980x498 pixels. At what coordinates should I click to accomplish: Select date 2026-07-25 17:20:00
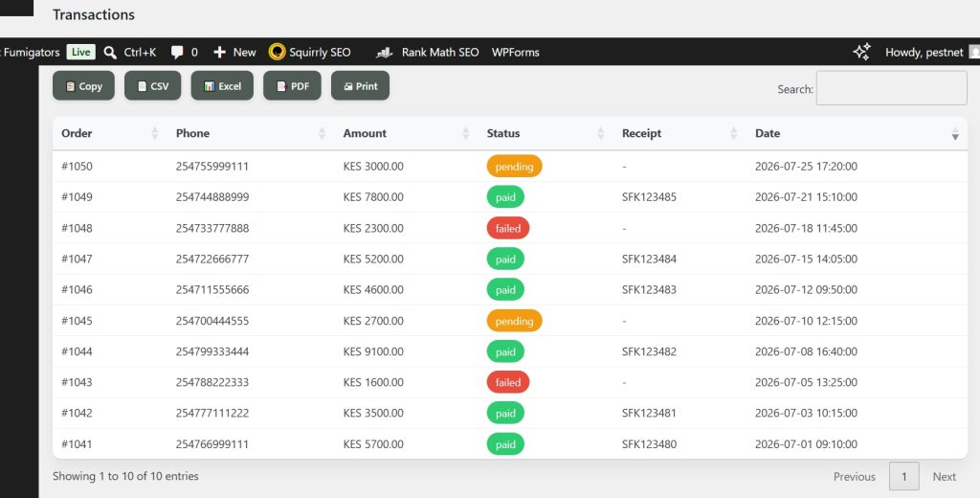[806, 167]
